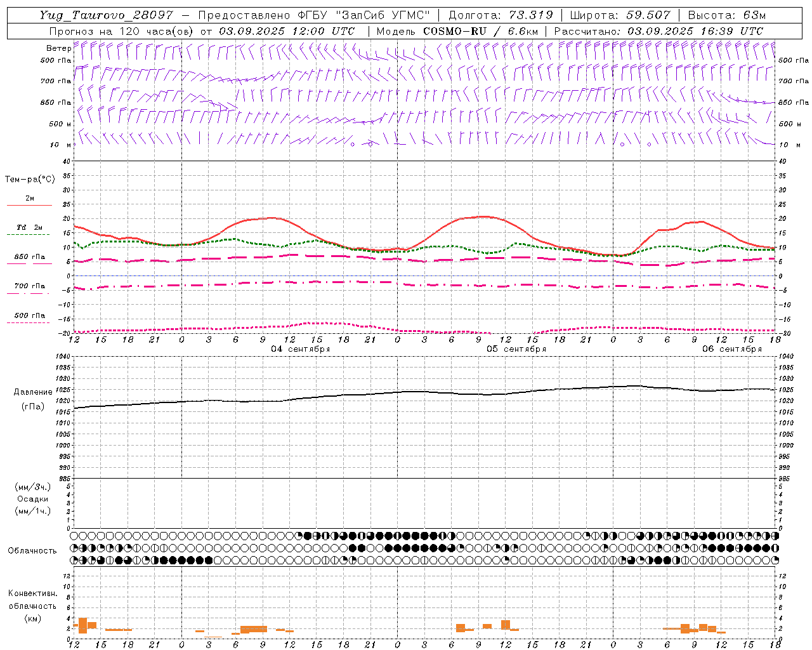Click the black pressure curve
The height and width of the screenshot is (650, 812).
(x=425, y=391)
